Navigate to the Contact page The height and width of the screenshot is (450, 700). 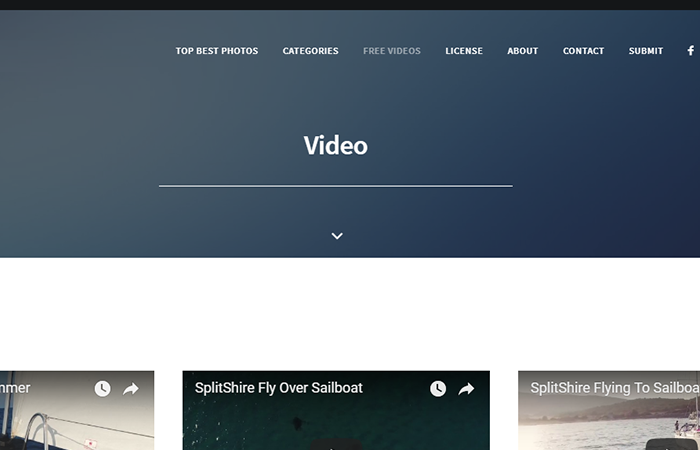[x=583, y=51]
